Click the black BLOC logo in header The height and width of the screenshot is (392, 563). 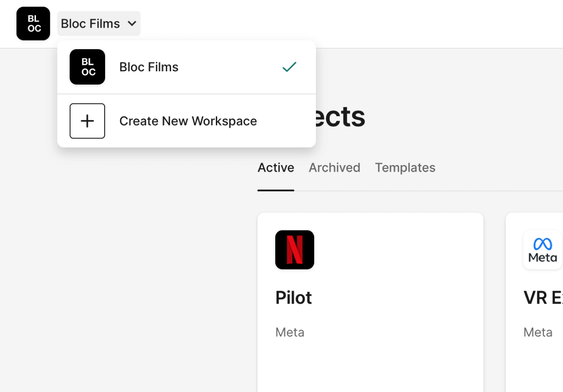(33, 23)
